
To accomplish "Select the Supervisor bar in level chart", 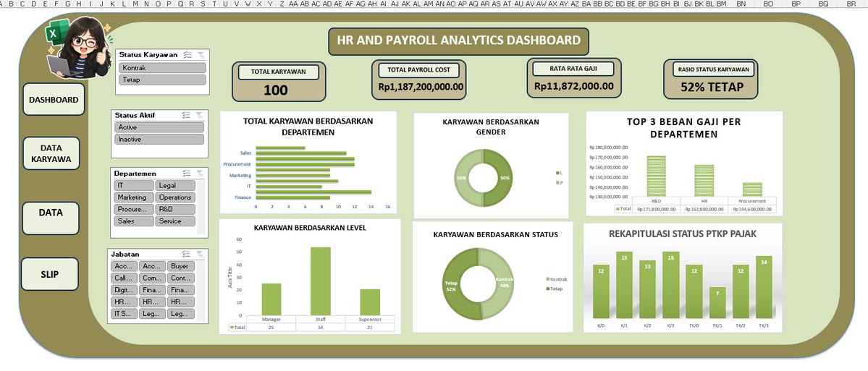I will [370, 302].
